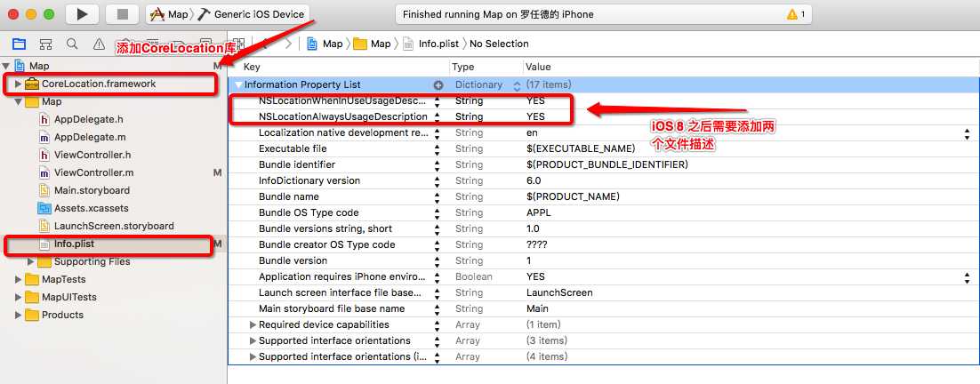The height and width of the screenshot is (384, 980).
Task: Click the Main.storyboard file icon
Action: tap(44, 190)
